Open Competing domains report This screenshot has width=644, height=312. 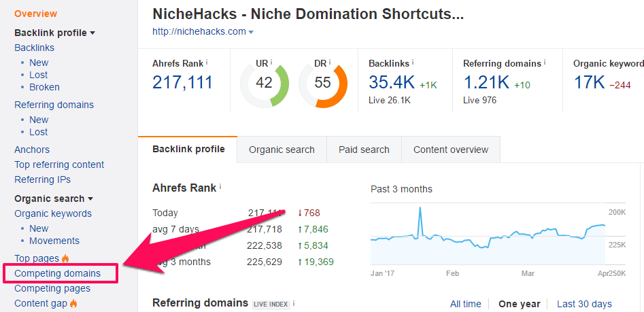tap(57, 273)
